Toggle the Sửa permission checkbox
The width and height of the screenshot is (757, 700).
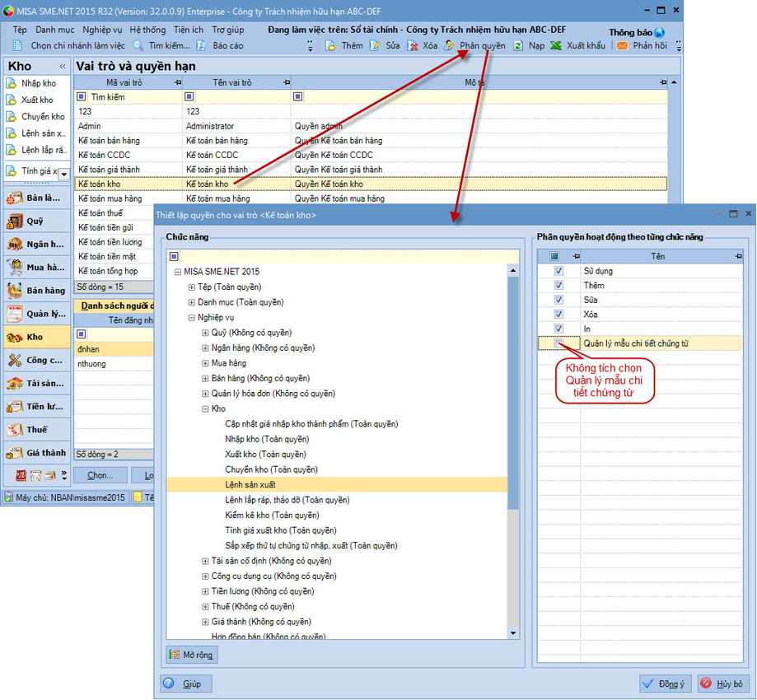point(558,300)
